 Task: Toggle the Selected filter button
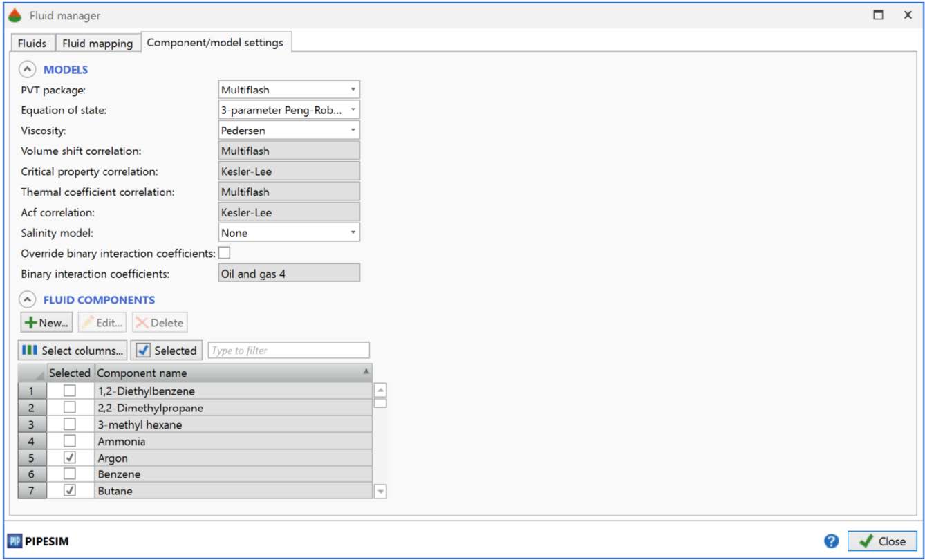point(166,351)
